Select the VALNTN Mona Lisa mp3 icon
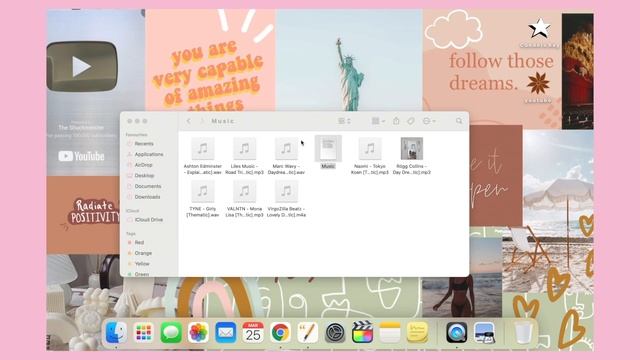Viewport: 640px width, 360px height. [x=244, y=191]
